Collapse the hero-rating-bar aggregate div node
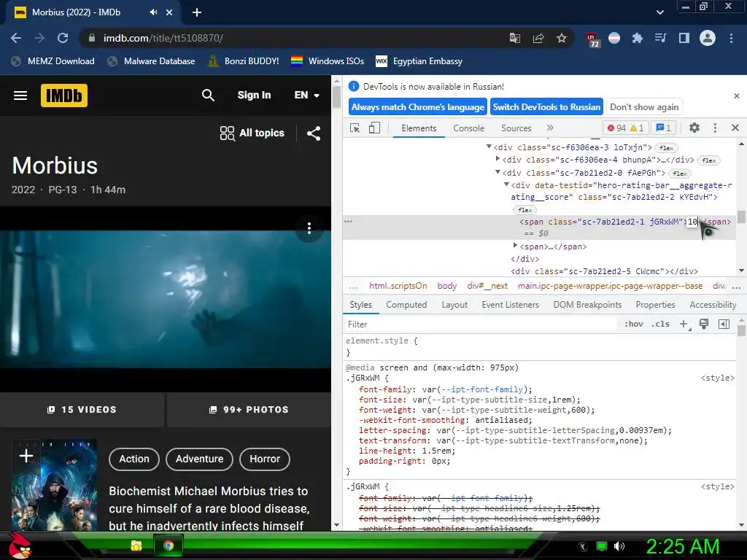Screen dimensions: 747x560 [506, 184]
